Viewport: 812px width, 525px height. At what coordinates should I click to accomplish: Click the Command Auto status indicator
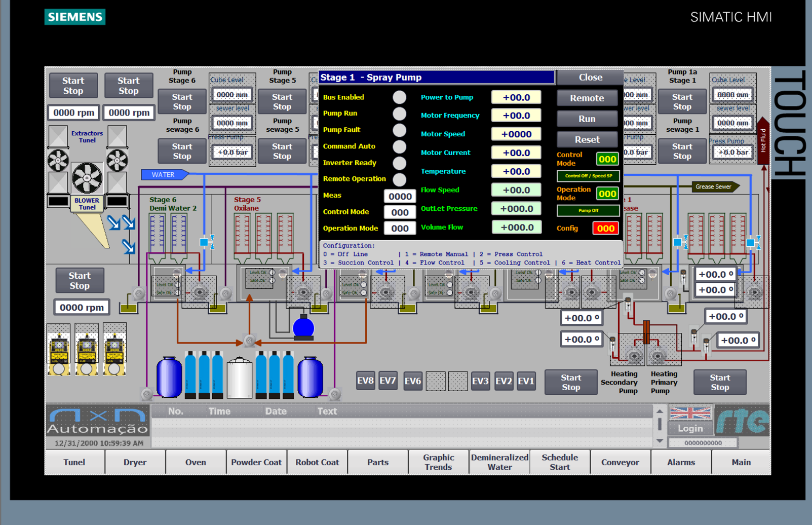[400, 146]
